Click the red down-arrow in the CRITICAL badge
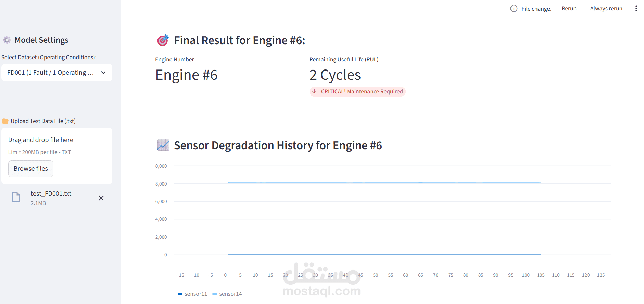This screenshot has height=304, width=644. click(314, 92)
